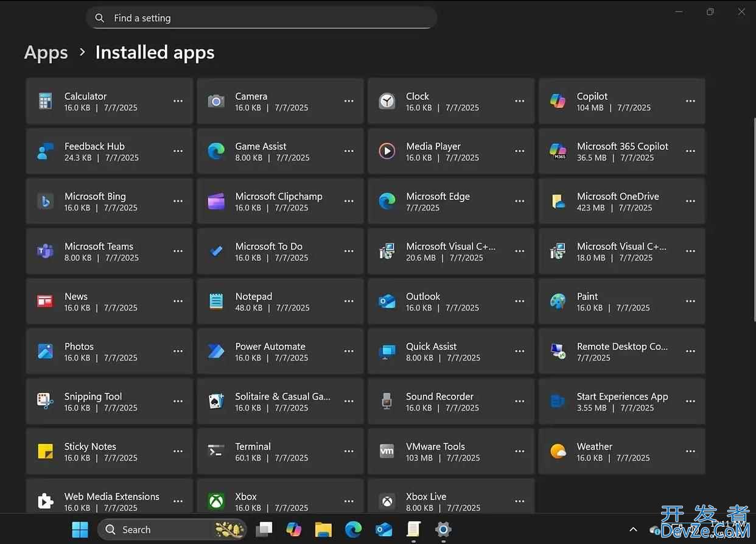Viewport: 756px width, 544px height.
Task: Click the Photos app icon
Action: coord(45,351)
